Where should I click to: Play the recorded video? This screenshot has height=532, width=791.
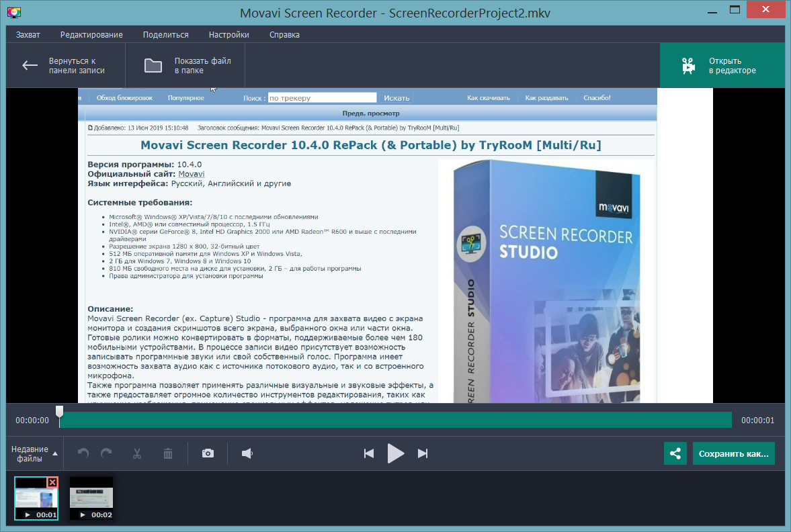pos(396,453)
